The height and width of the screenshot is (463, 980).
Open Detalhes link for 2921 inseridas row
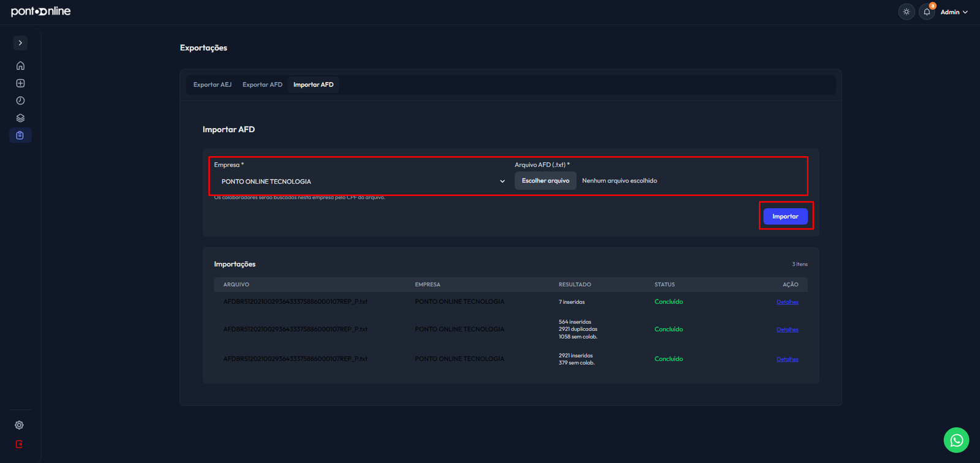tap(787, 359)
